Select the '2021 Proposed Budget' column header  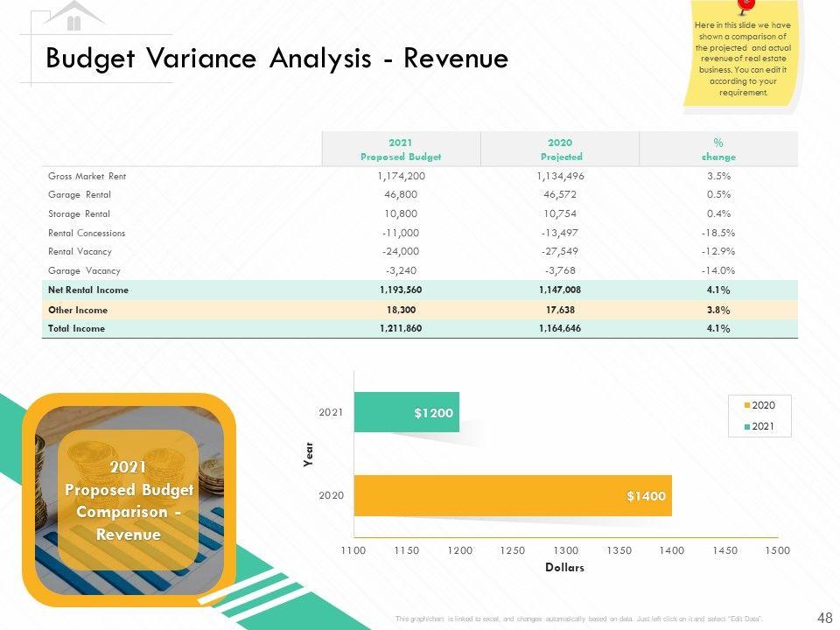pos(401,149)
